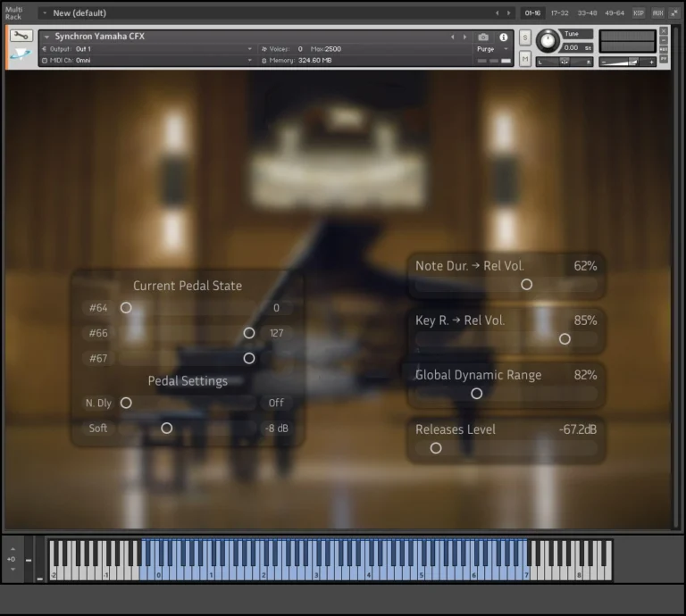Viewport: 686px width, 616px height.
Task: Click the #66 pedal value 127
Action: point(277,333)
